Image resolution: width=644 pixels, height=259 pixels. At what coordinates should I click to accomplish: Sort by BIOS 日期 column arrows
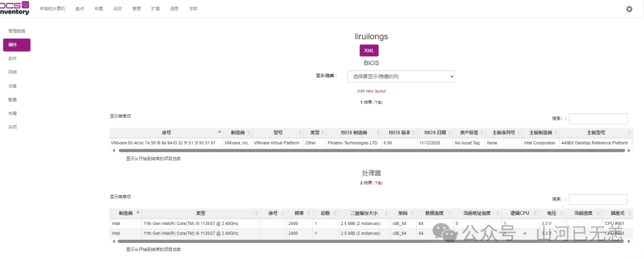tap(449, 133)
